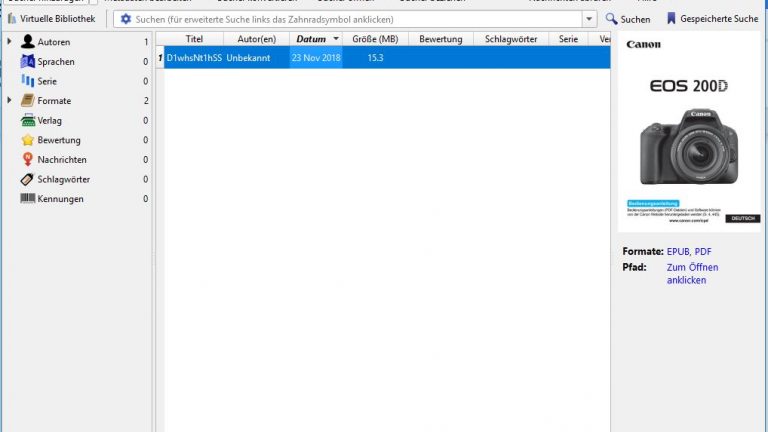Select the D1whsNt1hSS book row
The width and height of the screenshot is (768, 432).
tap(194, 58)
